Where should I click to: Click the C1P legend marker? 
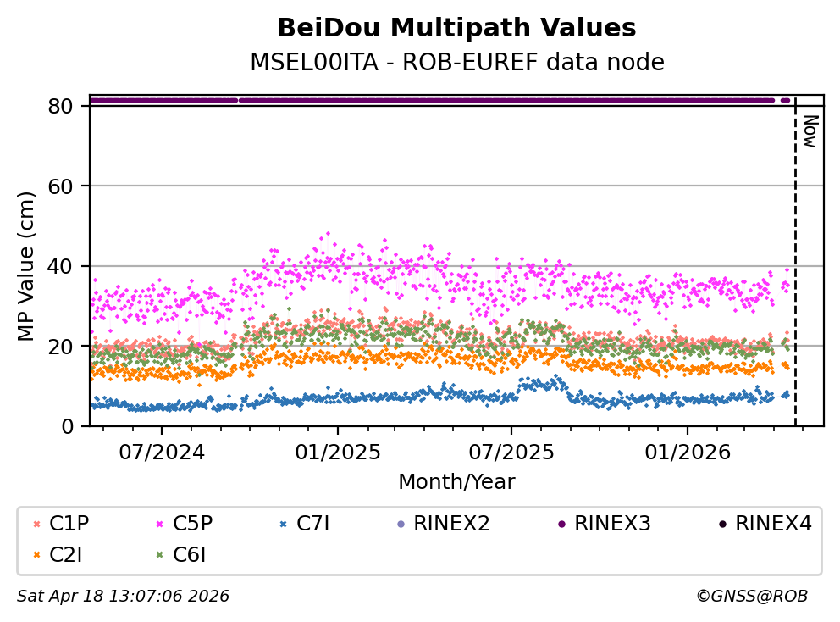click(36, 525)
